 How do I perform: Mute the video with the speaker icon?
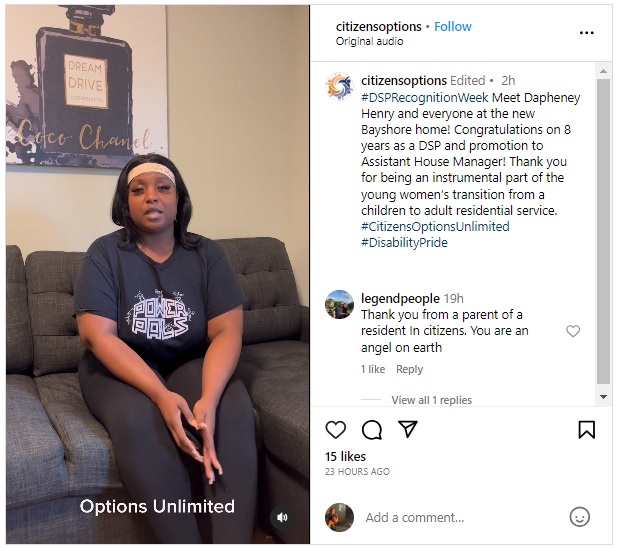coord(282,517)
